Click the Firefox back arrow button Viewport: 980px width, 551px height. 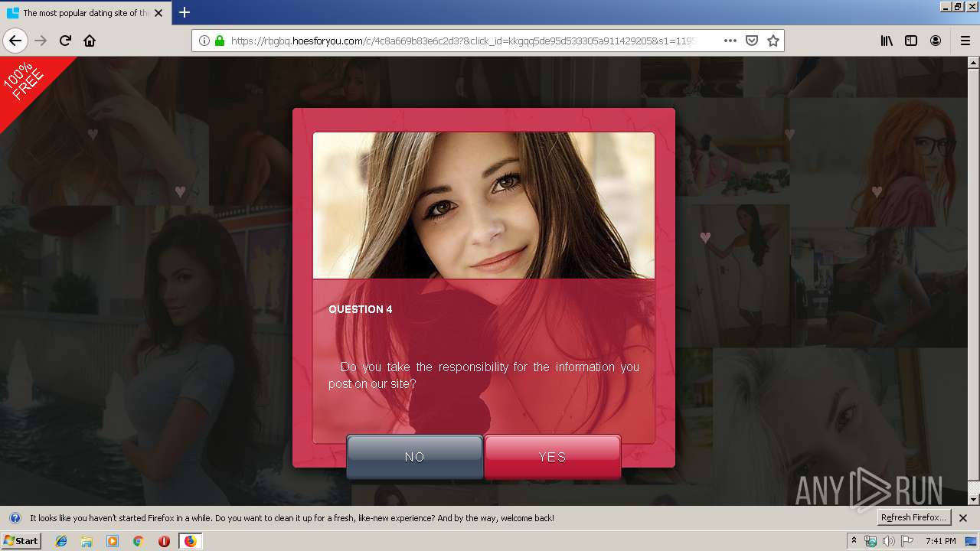tap(15, 41)
